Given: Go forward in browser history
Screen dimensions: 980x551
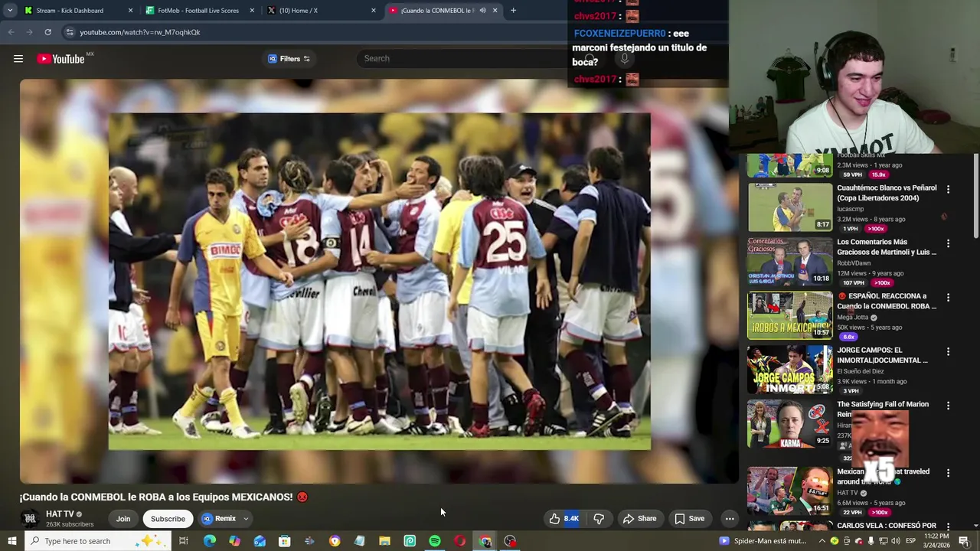Looking at the screenshot, I should (29, 32).
